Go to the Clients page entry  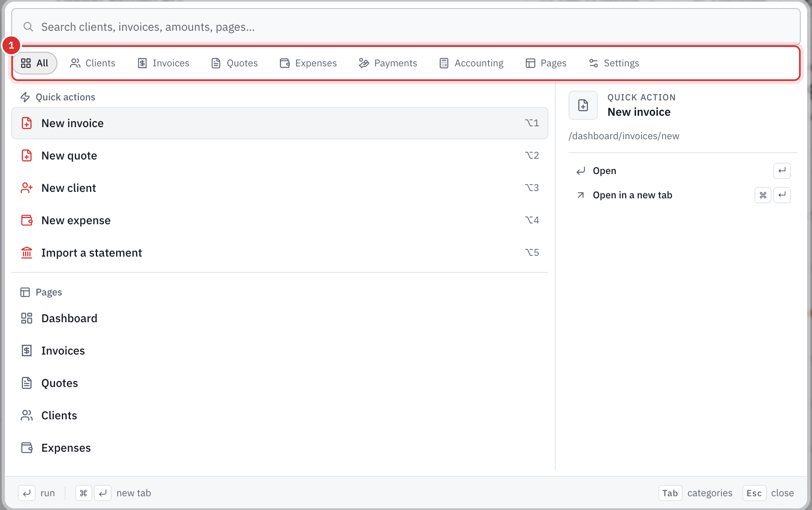click(280, 415)
